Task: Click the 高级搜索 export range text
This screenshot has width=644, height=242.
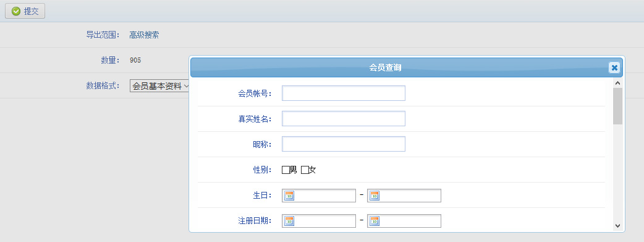Action: (x=144, y=35)
